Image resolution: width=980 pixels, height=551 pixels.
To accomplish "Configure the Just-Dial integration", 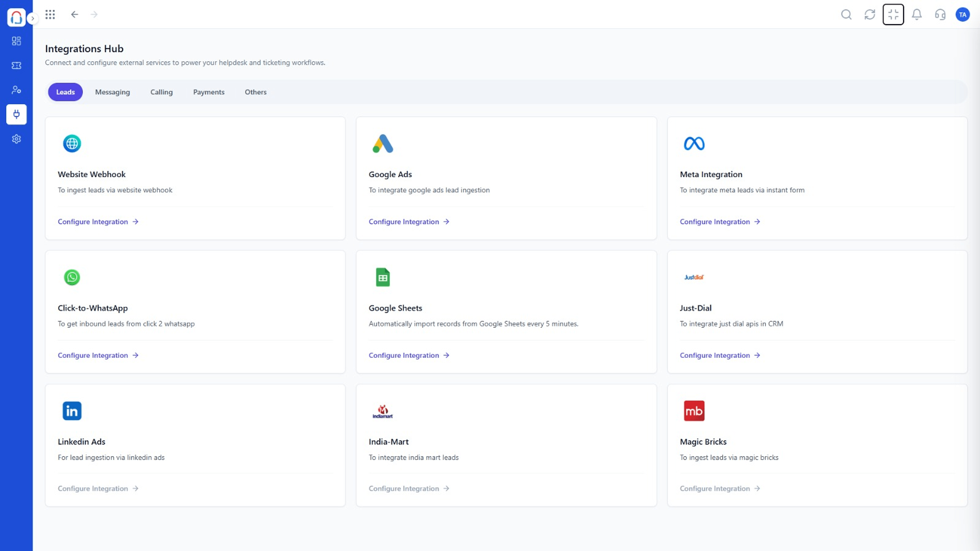I will [720, 355].
